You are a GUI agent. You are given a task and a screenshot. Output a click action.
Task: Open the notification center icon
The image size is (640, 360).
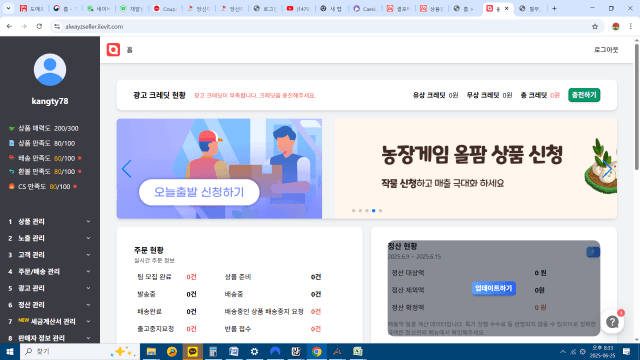click(x=627, y=351)
